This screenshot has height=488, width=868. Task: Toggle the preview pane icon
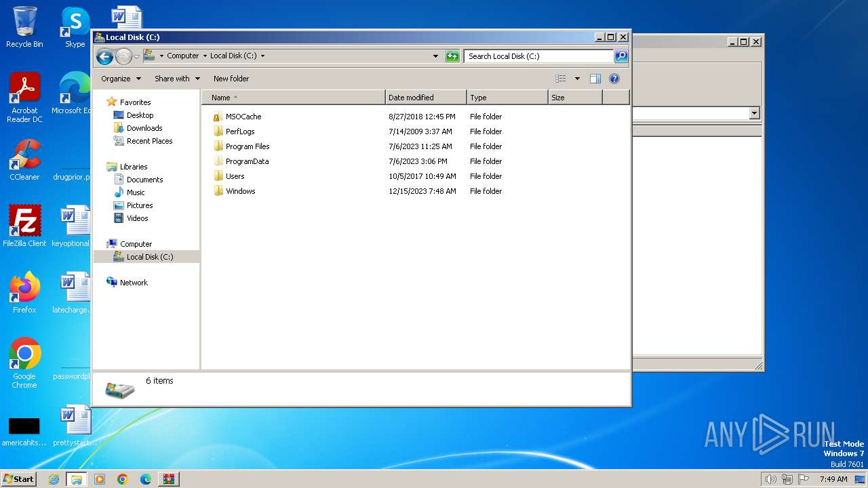click(595, 79)
